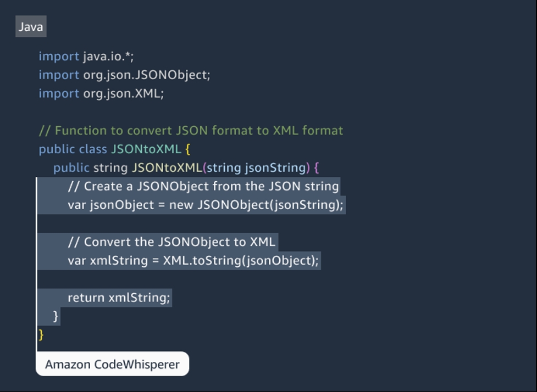Image resolution: width=537 pixels, height=392 pixels.
Task: Click the jsonString parameter in method signature
Action: (275, 167)
